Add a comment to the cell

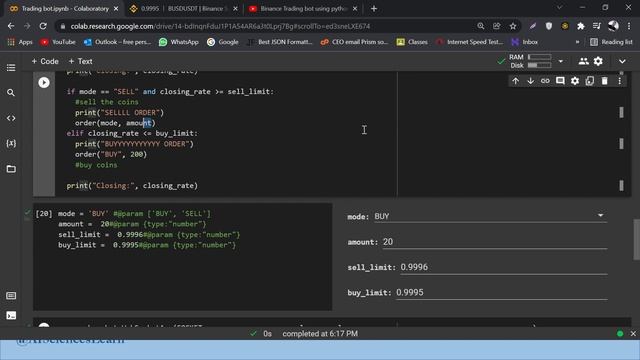point(560,81)
